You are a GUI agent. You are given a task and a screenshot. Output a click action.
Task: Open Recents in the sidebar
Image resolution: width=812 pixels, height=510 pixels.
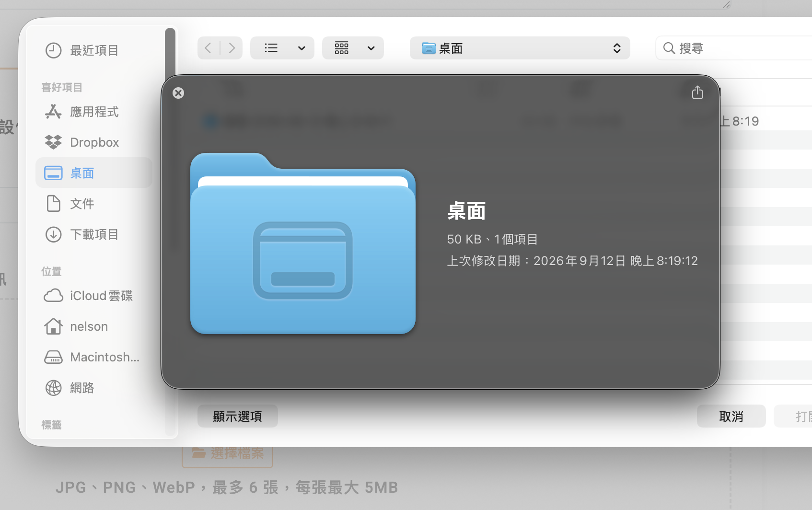tap(93, 50)
